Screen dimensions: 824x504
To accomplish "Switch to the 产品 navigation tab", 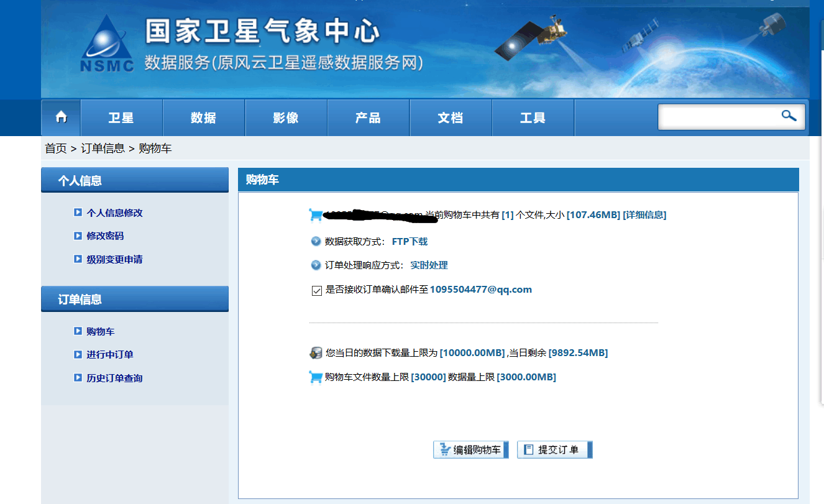I will [368, 117].
